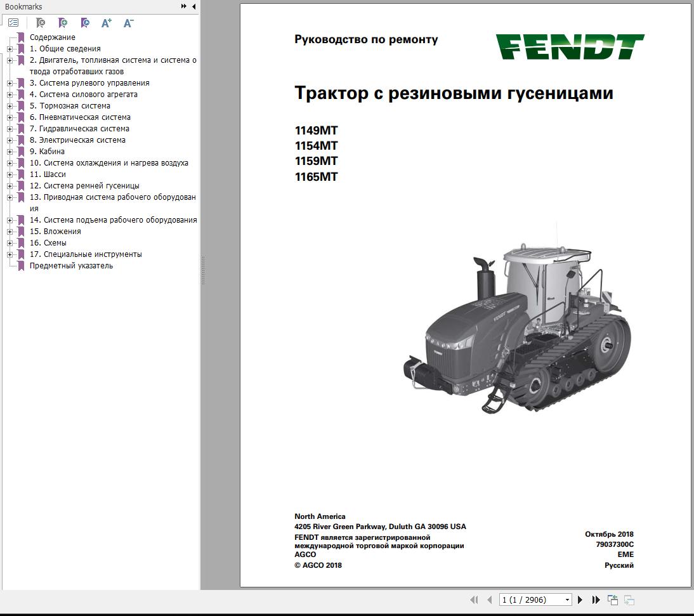
Task: Expand bookmark 6. Пневматическая система
Action: point(10,117)
